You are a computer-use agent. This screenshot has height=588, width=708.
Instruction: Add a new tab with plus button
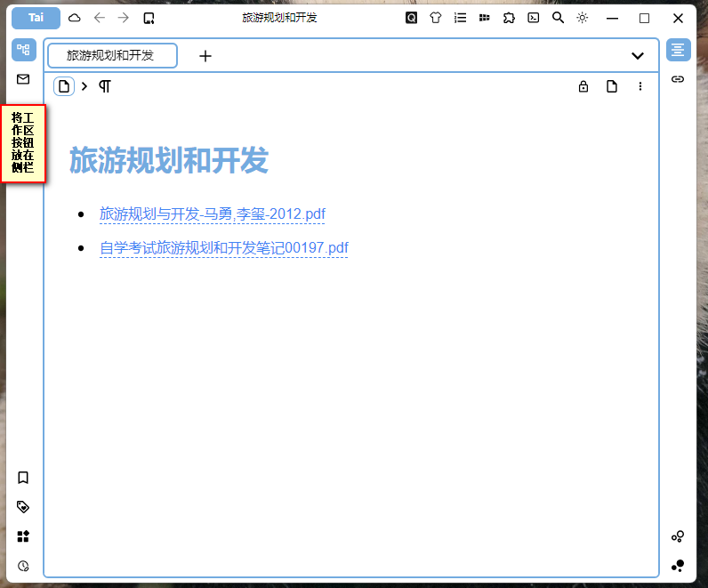[205, 56]
